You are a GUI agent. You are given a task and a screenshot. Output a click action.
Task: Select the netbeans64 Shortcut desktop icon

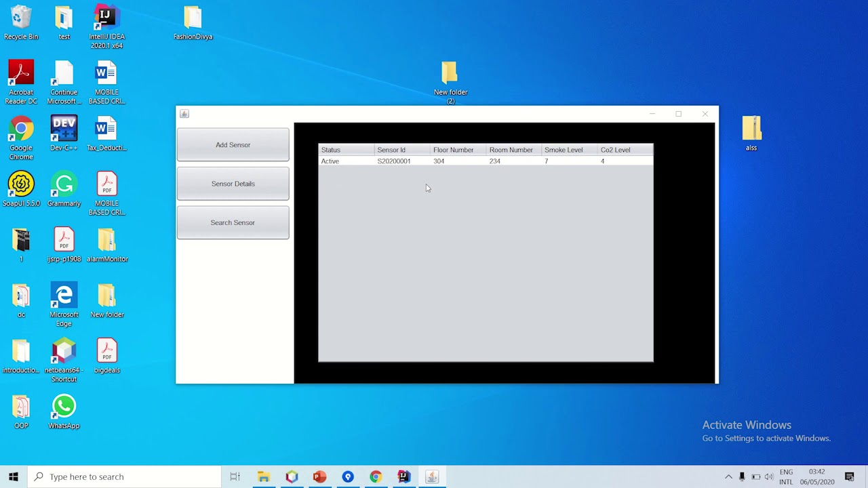coord(64,361)
